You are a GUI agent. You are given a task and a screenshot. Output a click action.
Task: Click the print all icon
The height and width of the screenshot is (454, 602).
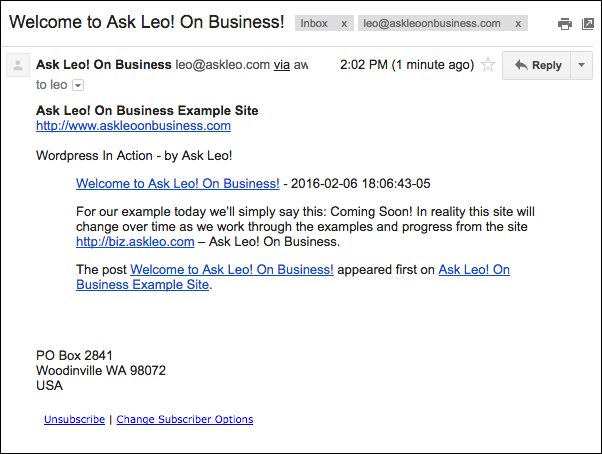point(564,24)
